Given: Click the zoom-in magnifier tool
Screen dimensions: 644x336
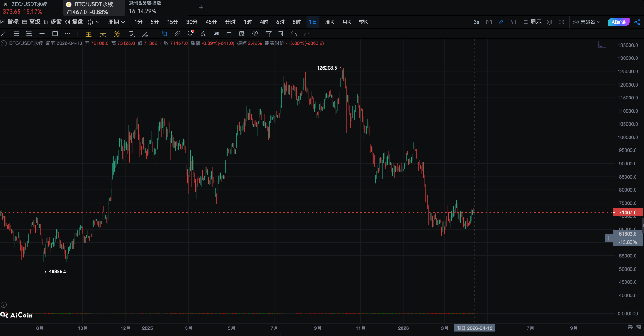Looking at the screenshot, I should click(190, 34).
